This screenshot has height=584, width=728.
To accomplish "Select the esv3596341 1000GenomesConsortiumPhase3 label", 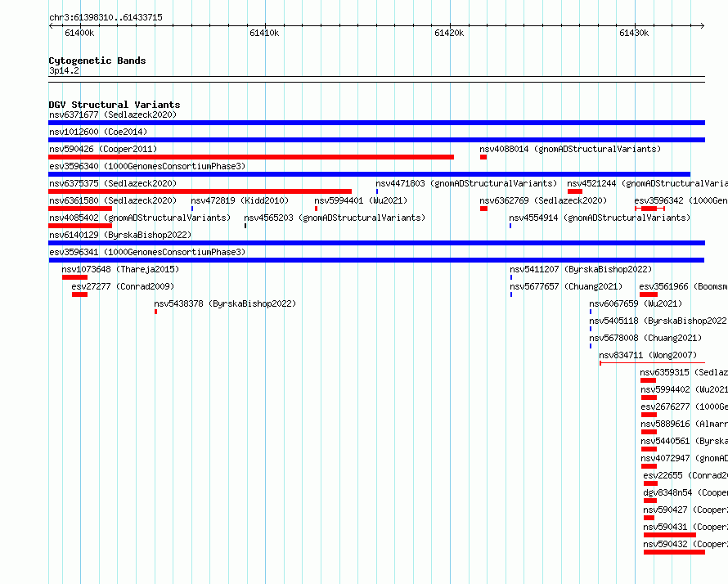I will click(x=147, y=252).
